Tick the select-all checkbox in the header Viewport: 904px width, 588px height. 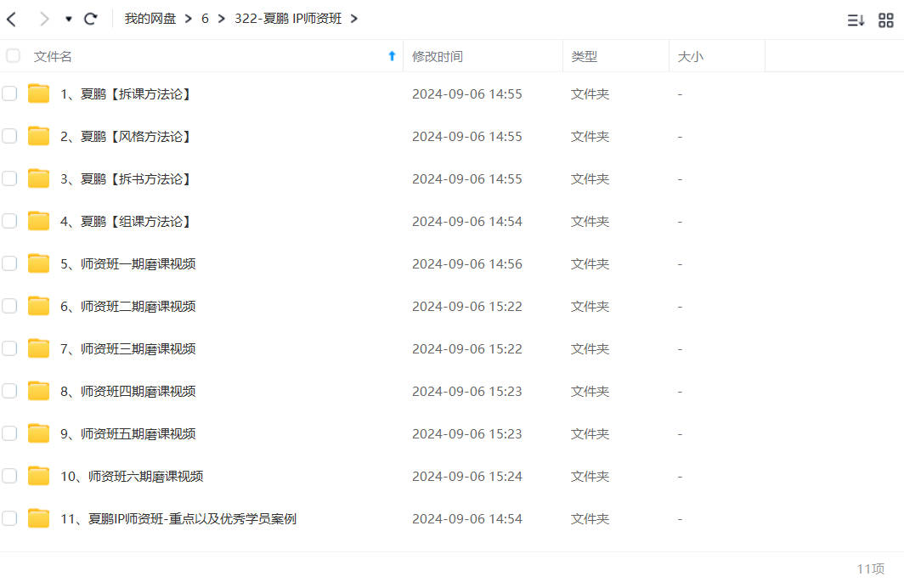(x=13, y=56)
